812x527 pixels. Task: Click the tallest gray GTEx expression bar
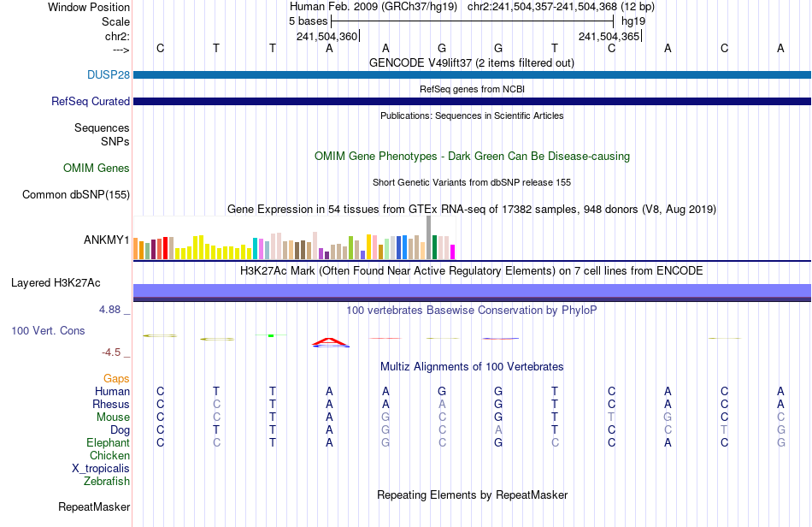429,237
